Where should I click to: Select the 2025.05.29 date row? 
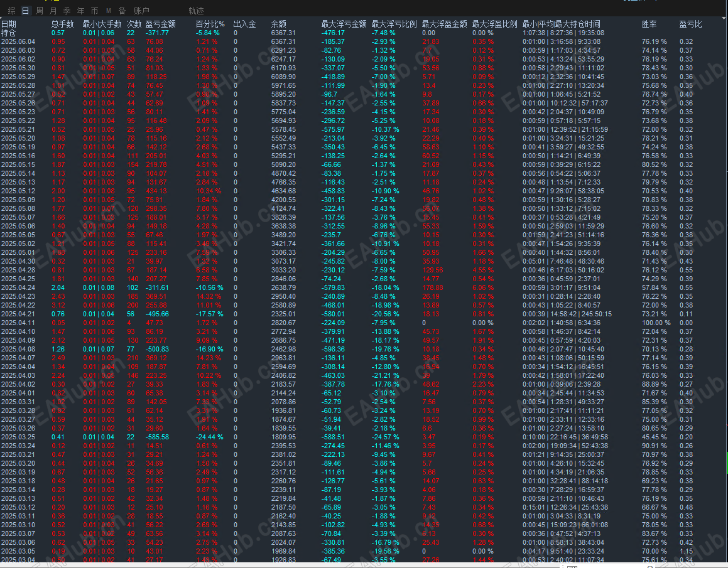[18, 77]
